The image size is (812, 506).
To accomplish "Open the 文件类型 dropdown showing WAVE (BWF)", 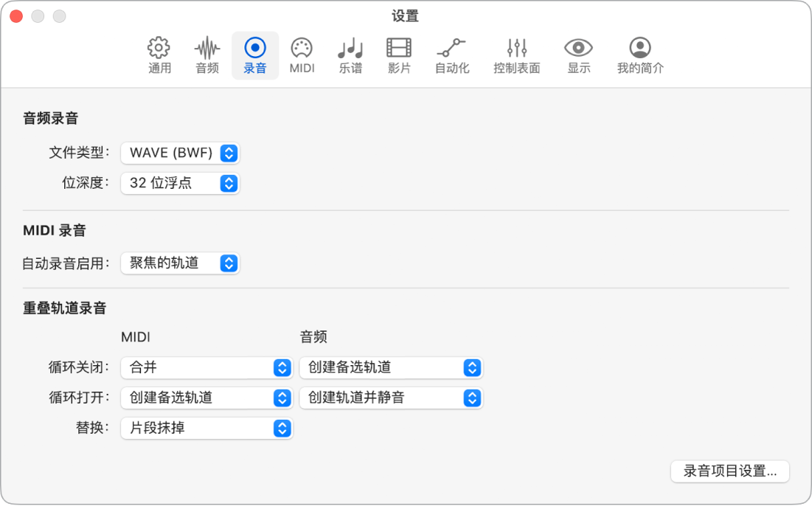I will pyautogui.click(x=180, y=153).
